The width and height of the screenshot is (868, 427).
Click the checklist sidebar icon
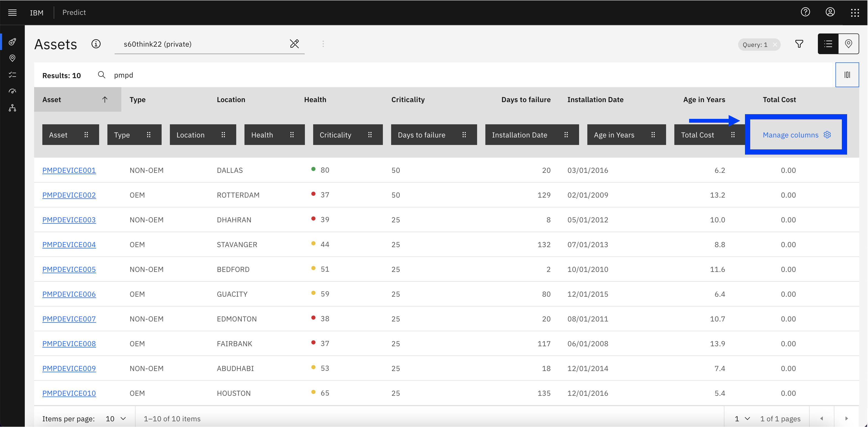pyautogui.click(x=12, y=75)
